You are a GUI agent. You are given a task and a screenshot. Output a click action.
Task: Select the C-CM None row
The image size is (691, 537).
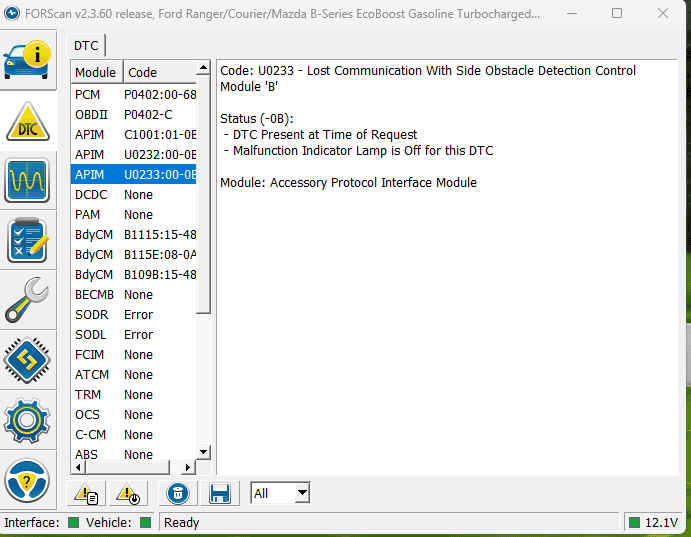(x=134, y=435)
